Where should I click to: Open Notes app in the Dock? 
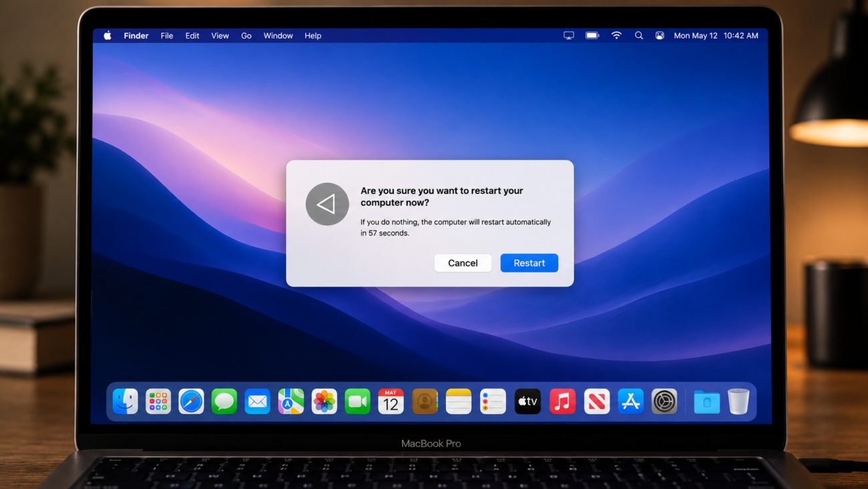click(459, 401)
